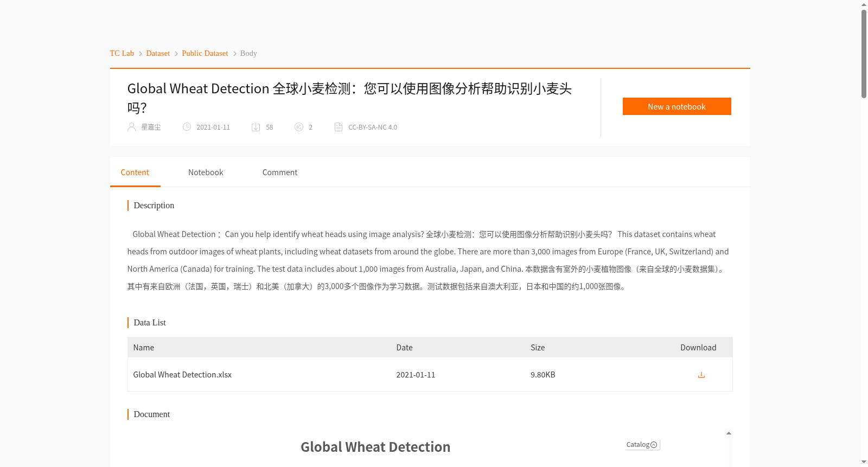Switch to the Notebook tab

click(x=206, y=172)
